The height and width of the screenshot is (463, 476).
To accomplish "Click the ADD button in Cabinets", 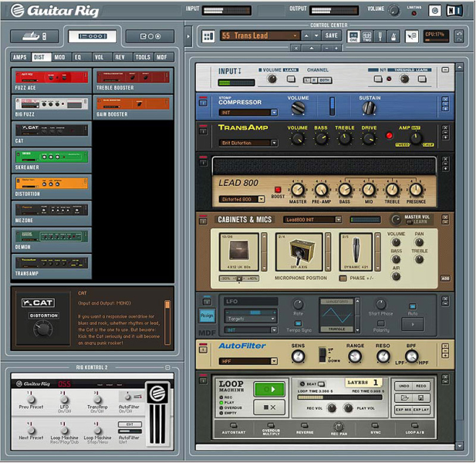I will 445,278.
